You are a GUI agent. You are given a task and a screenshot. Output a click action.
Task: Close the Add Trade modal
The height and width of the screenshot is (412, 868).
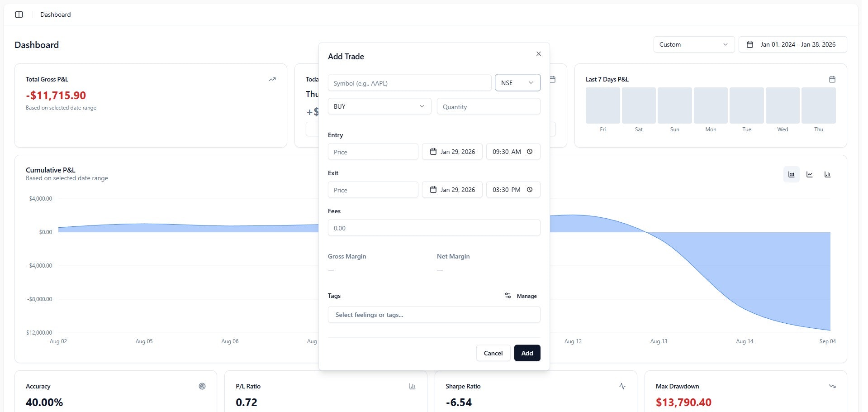538,53
